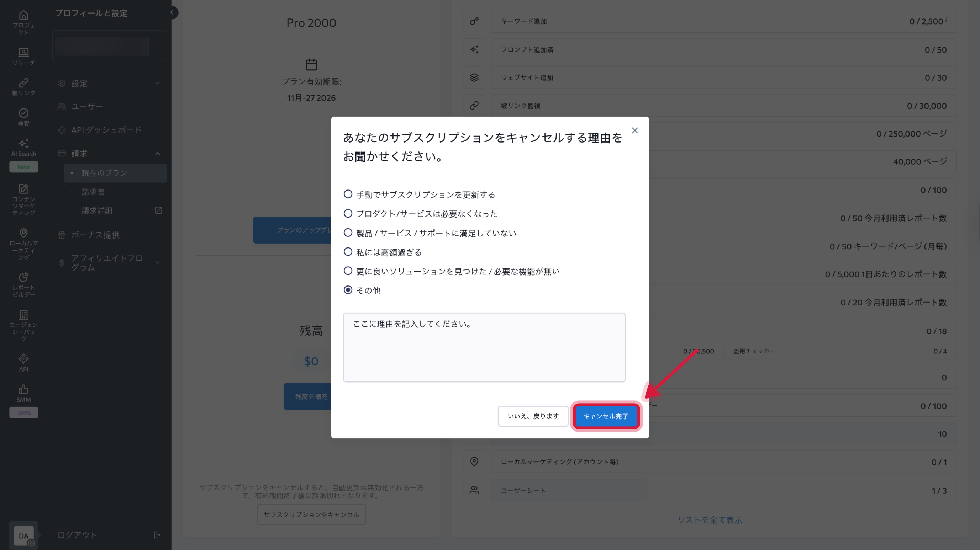This screenshot has height=550, width=980.
Task: Open the リサーチ research icon
Action: point(23,52)
